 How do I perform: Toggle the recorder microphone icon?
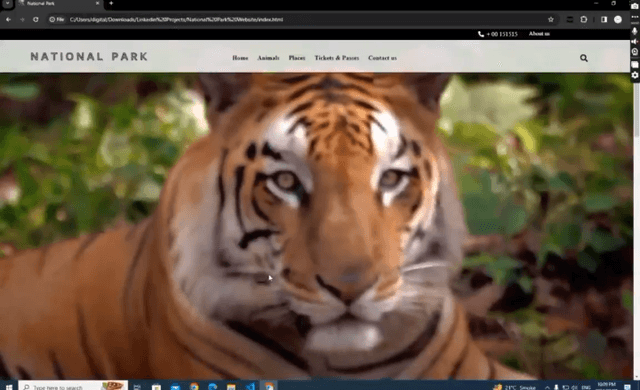[635, 31]
